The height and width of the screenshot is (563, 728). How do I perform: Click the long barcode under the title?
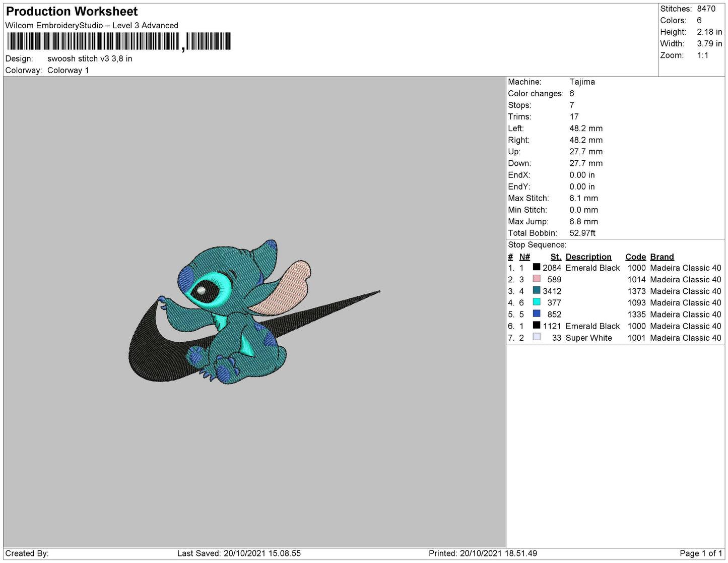[93, 41]
